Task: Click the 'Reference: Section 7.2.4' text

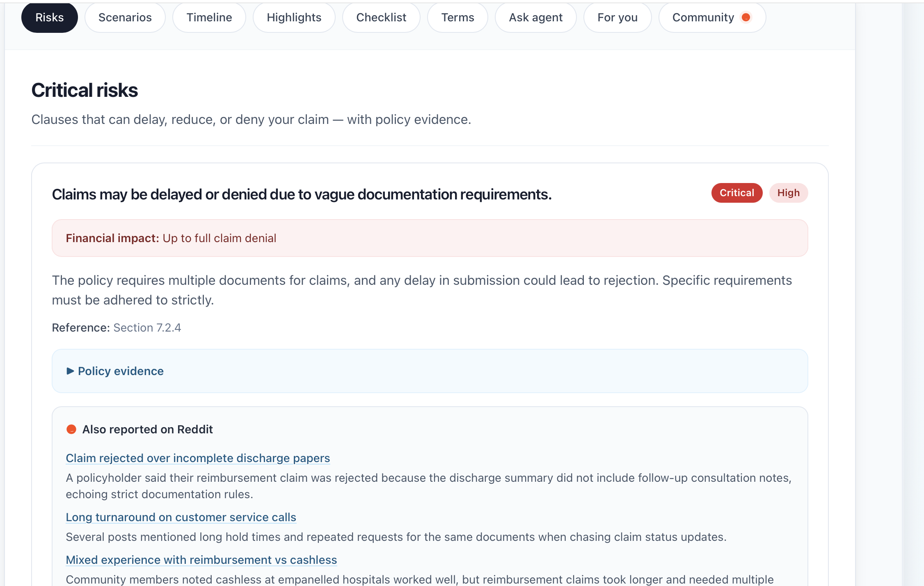Action: tap(116, 327)
